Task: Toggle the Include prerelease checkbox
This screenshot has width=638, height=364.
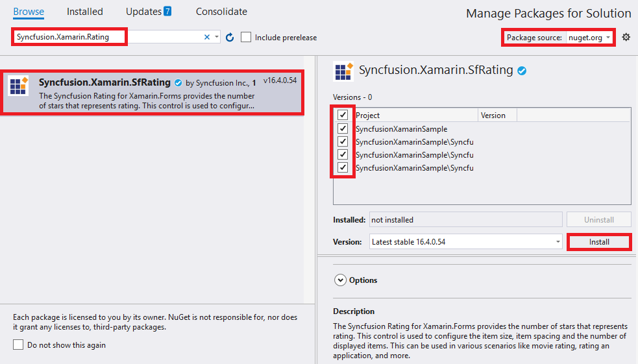Action: pyautogui.click(x=246, y=38)
